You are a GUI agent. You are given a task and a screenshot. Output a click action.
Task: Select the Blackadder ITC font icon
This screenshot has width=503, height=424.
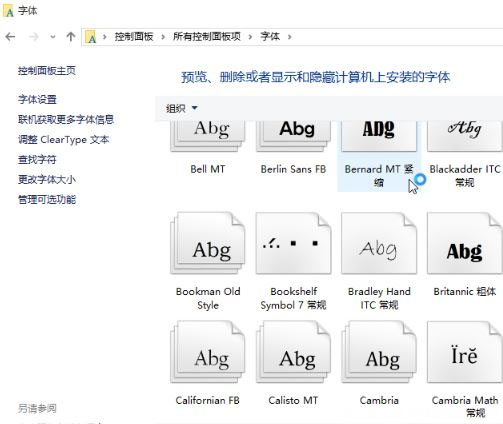[x=465, y=136]
